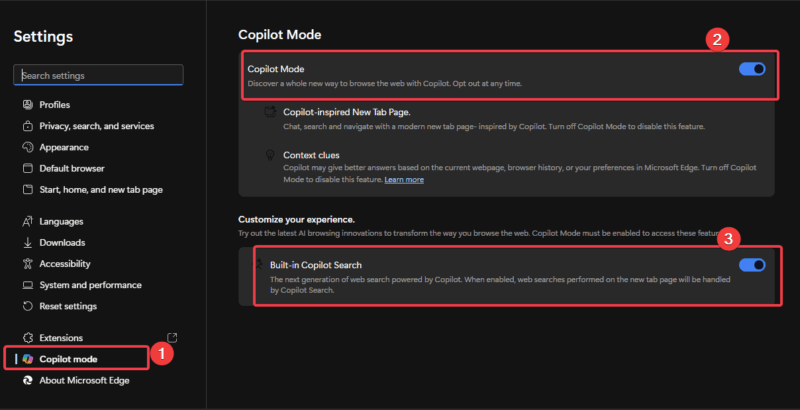The height and width of the screenshot is (410, 800).
Task: Click the Search settings input field
Action: [x=99, y=75]
